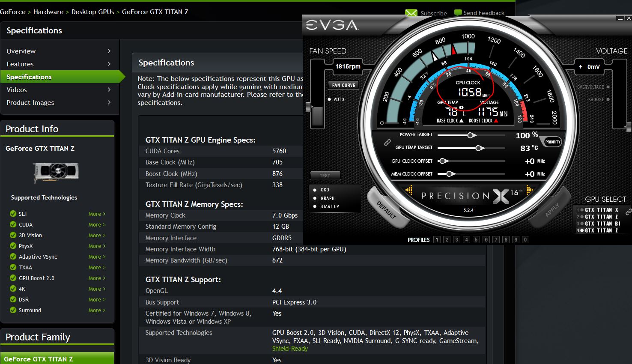Open More for CUDA technology
632x364 pixels.
(97, 224)
